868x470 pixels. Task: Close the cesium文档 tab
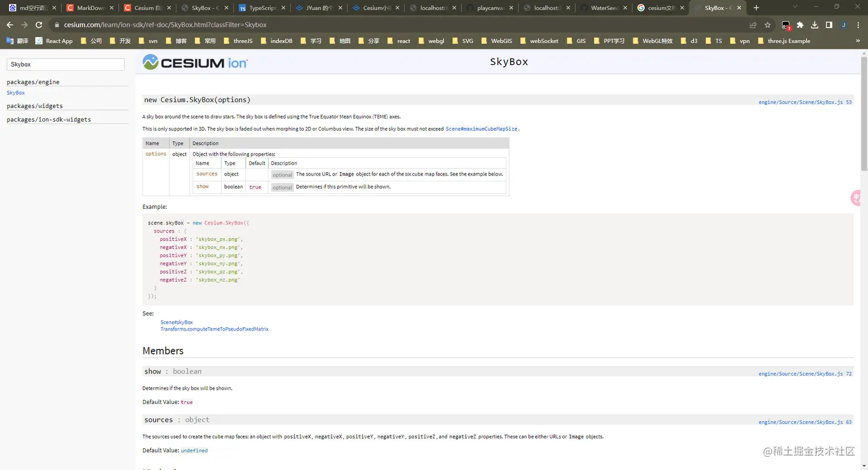[682, 8]
